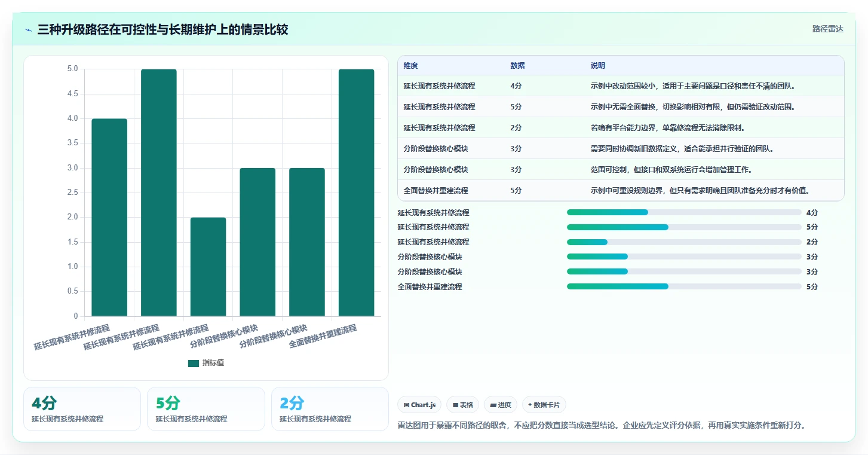Click the chart bar reaching 2.0

click(208, 267)
